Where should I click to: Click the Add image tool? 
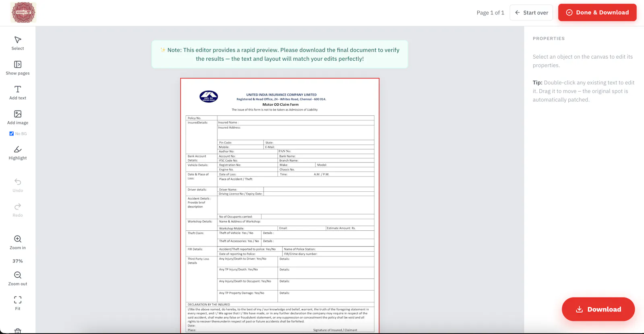coord(18,118)
